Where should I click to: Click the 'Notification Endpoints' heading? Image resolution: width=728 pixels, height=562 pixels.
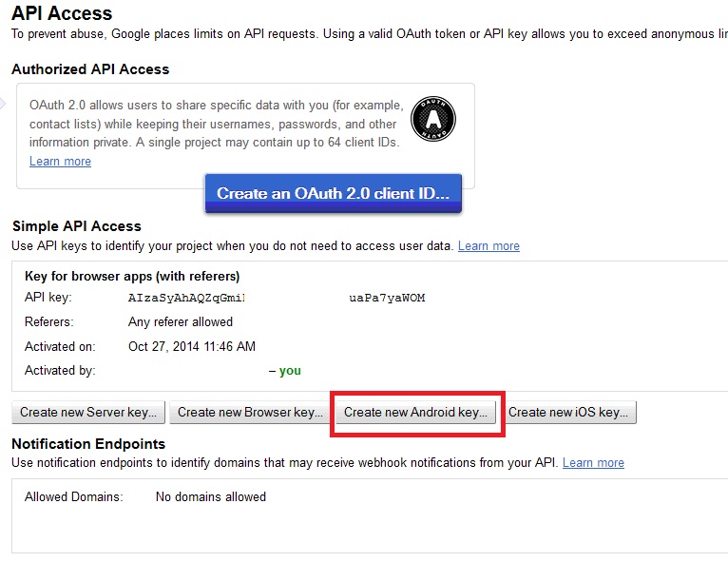(x=88, y=444)
